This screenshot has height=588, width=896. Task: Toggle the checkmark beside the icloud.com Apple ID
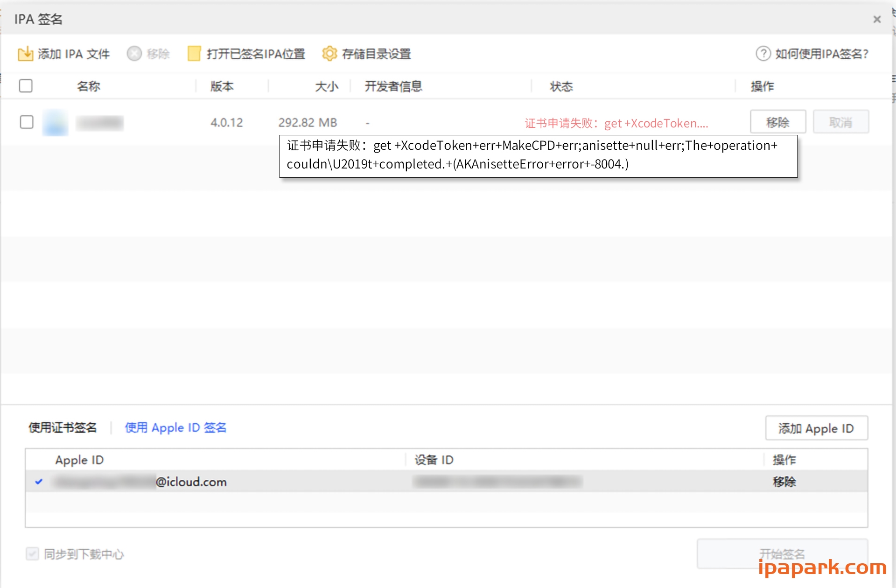pyautogui.click(x=39, y=482)
